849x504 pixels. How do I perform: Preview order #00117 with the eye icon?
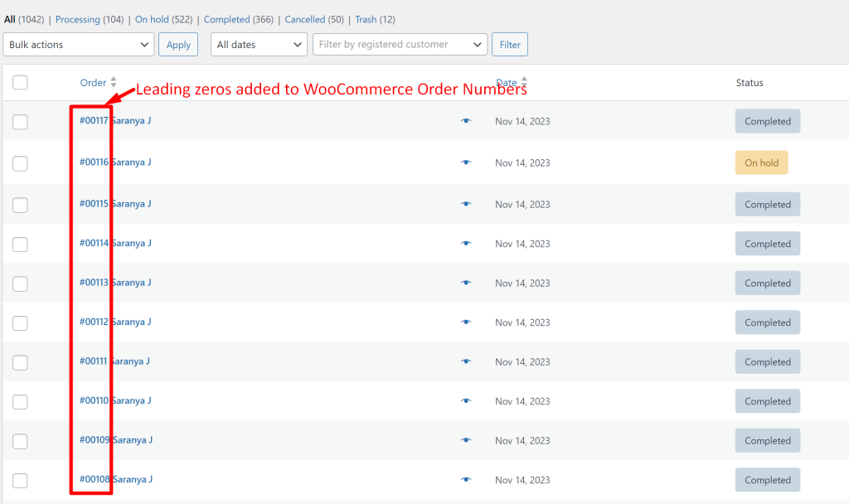click(466, 121)
